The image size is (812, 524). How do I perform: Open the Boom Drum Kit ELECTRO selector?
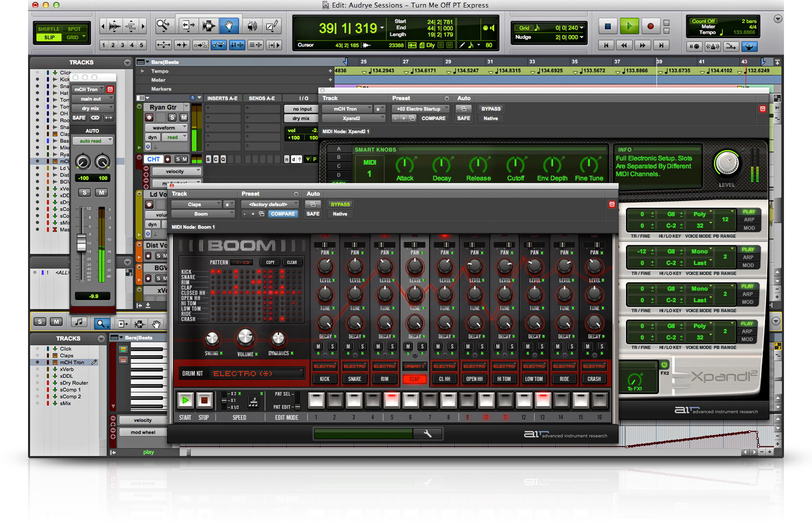pyautogui.click(x=258, y=373)
